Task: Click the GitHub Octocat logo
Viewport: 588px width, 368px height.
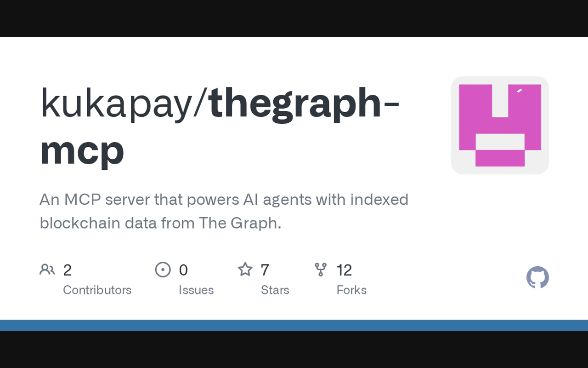Action: pyautogui.click(x=537, y=277)
